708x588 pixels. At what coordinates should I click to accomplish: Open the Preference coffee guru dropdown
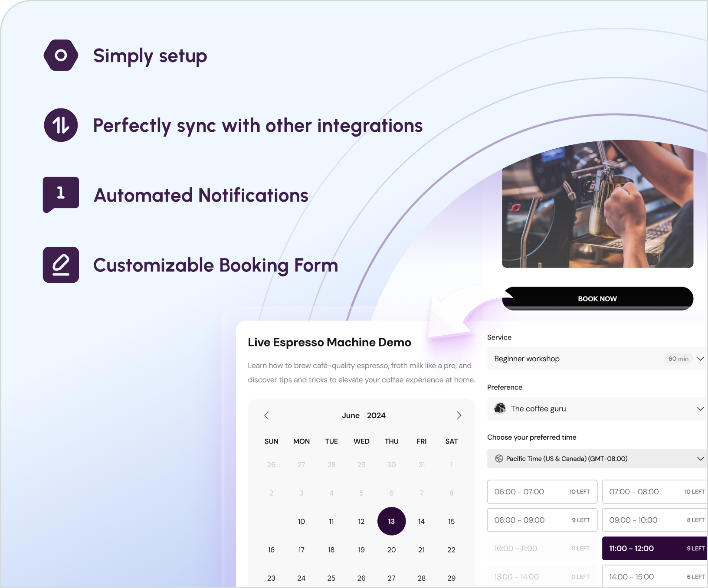pos(700,409)
